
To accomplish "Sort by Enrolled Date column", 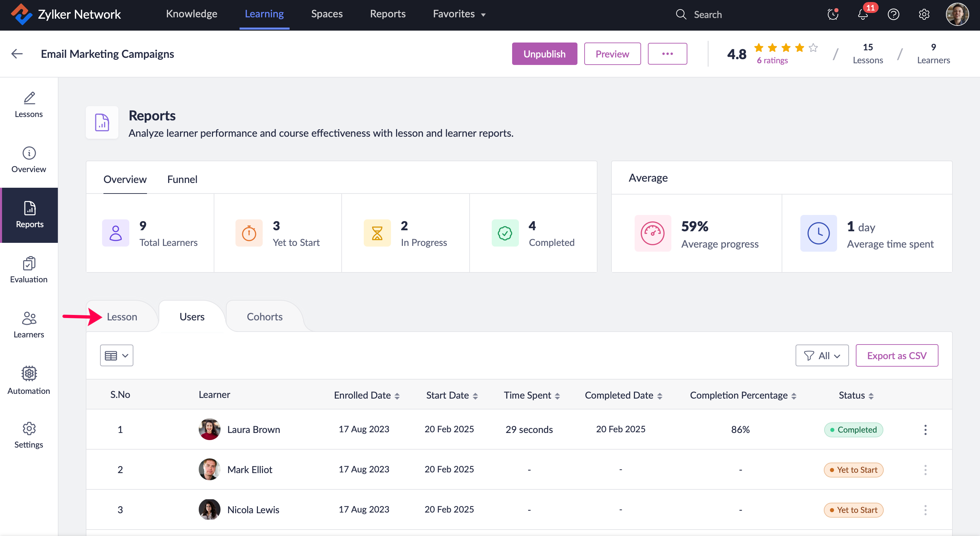I will (397, 396).
